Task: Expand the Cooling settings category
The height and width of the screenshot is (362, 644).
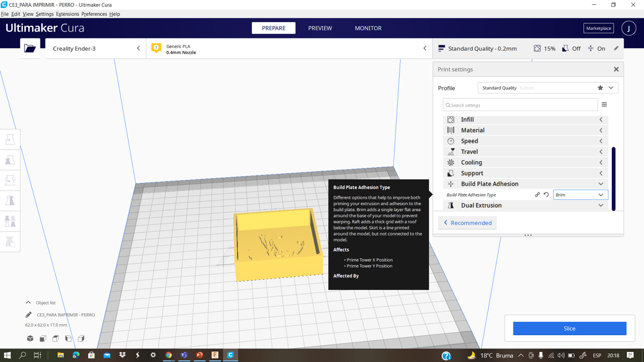Action: (x=526, y=163)
